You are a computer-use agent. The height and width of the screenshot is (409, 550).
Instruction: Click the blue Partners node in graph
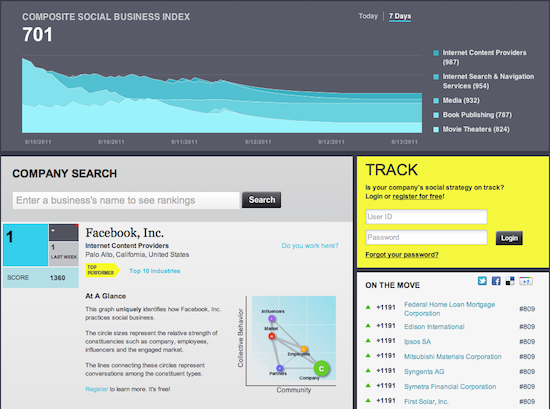click(x=280, y=368)
